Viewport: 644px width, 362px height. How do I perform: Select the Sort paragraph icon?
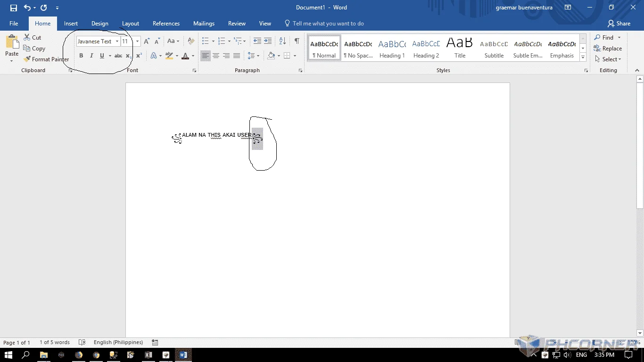click(x=282, y=41)
